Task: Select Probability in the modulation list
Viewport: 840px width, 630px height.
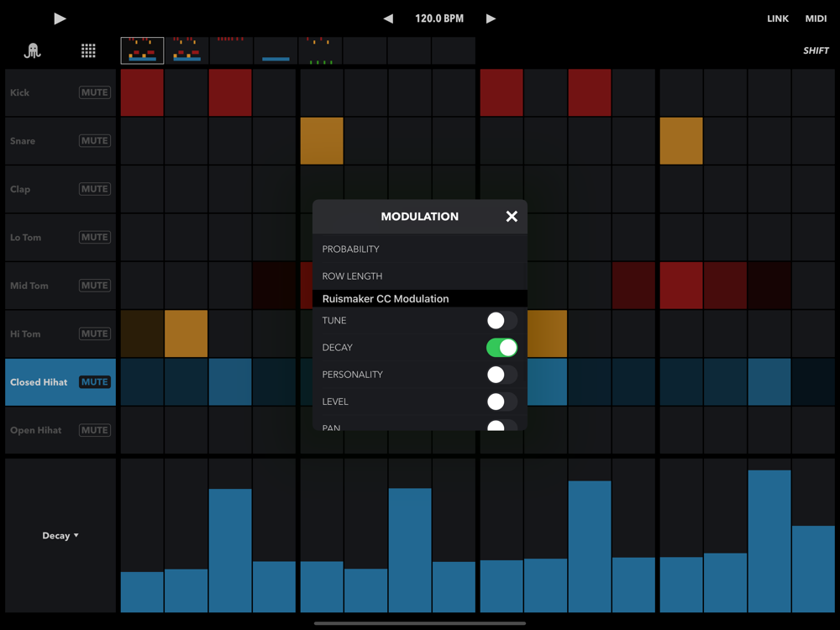Action: [351, 249]
